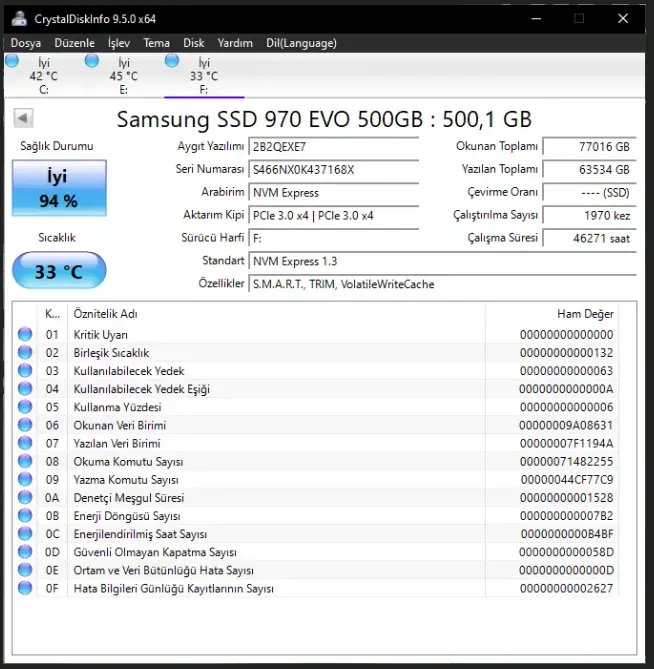Screen dimensions: 654x669
Task: Click the serial number field S466NX0K437168X
Action: pyautogui.click(x=334, y=170)
